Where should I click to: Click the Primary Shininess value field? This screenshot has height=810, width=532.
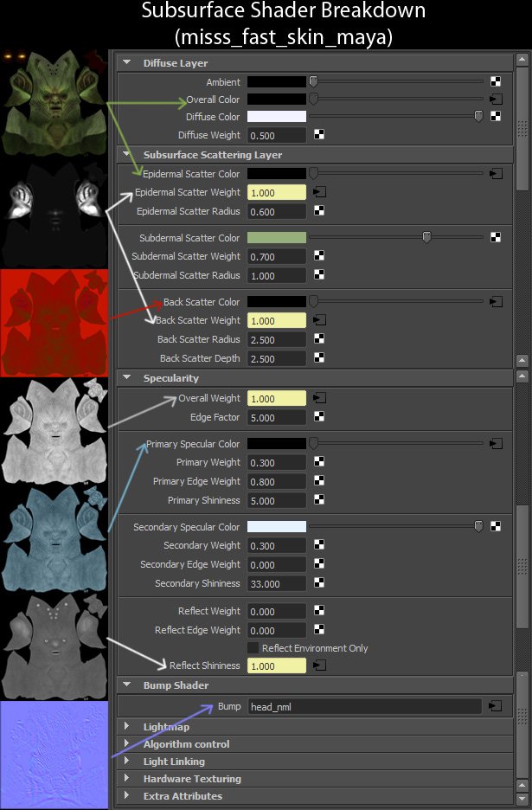[276, 500]
